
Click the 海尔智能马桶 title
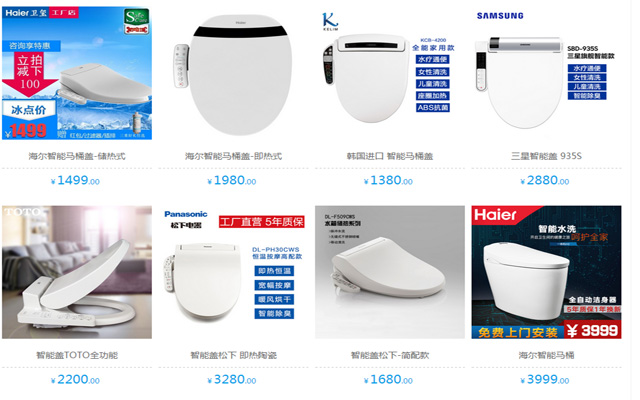click(x=547, y=355)
